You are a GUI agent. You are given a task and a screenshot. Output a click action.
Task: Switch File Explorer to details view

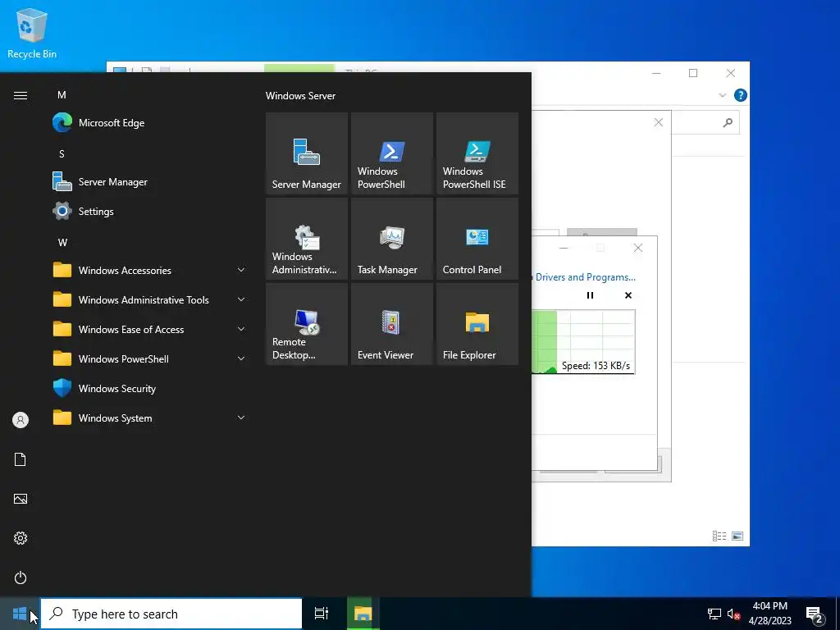719,536
